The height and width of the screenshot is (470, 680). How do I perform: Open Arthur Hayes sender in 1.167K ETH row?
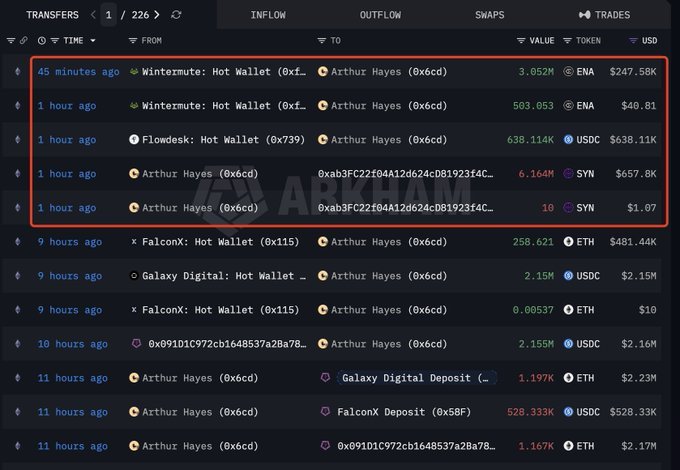[x=200, y=446]
